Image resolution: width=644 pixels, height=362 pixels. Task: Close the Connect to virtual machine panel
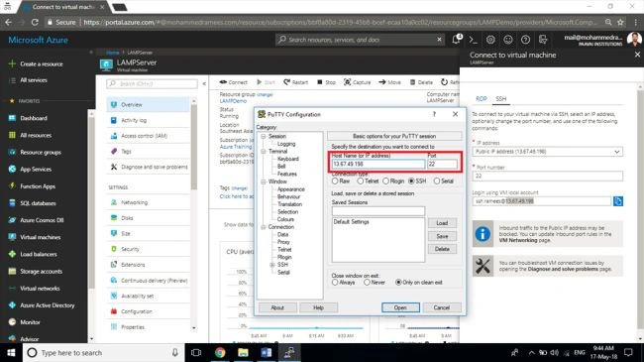pos(637,55)
